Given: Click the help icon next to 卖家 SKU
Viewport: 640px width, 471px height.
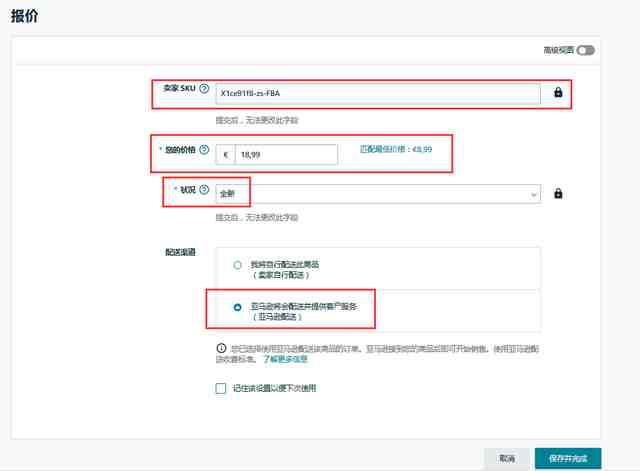Looking at the screenshot, I should 204,88.
